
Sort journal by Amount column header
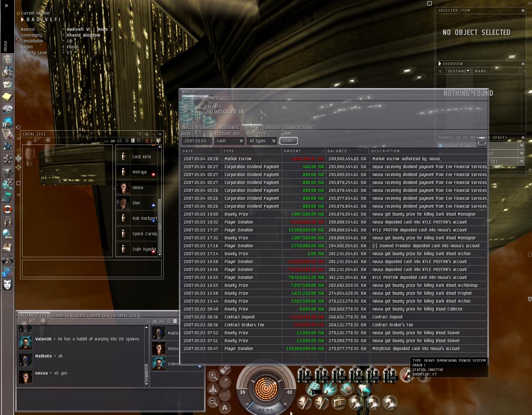[304, 151]
